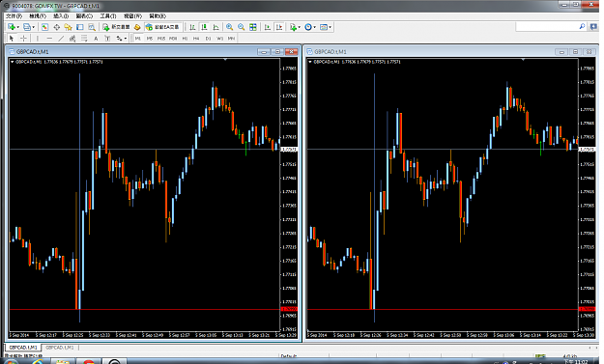Viewport: 604px width, 364px height.
Task: Open the Periods clock icon
Action: point(308,27)
